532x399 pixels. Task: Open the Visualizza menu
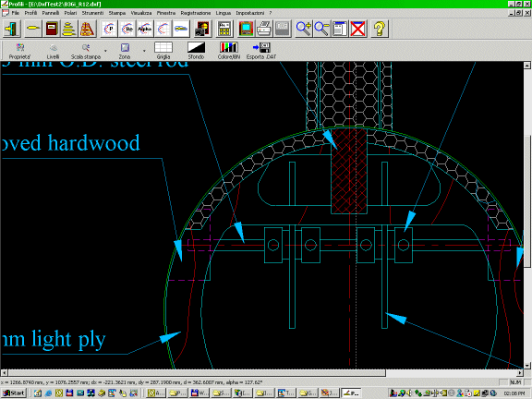pyautogui.click(x=141, y=13)
